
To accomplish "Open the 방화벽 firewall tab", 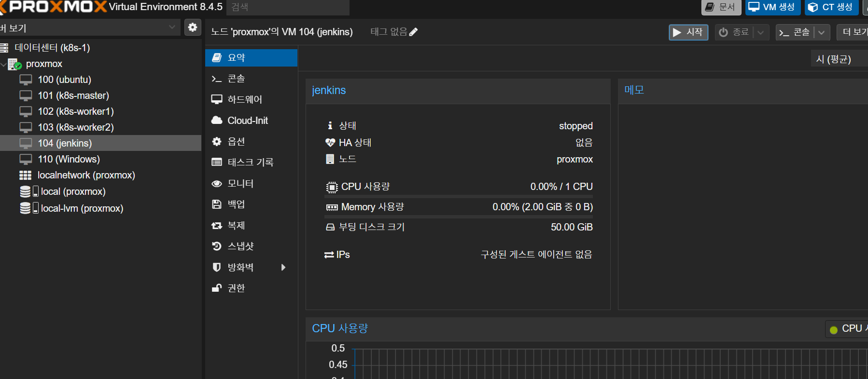I will [x=251, y=267].
